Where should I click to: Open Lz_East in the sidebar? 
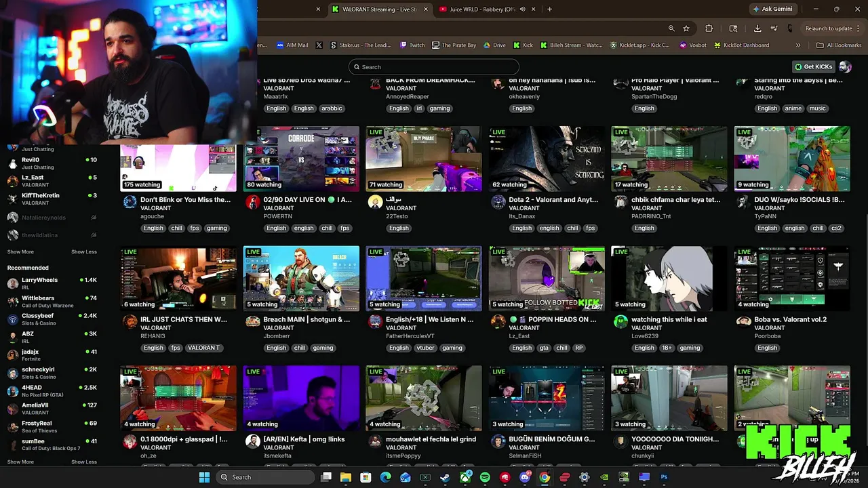pos(52,181)
